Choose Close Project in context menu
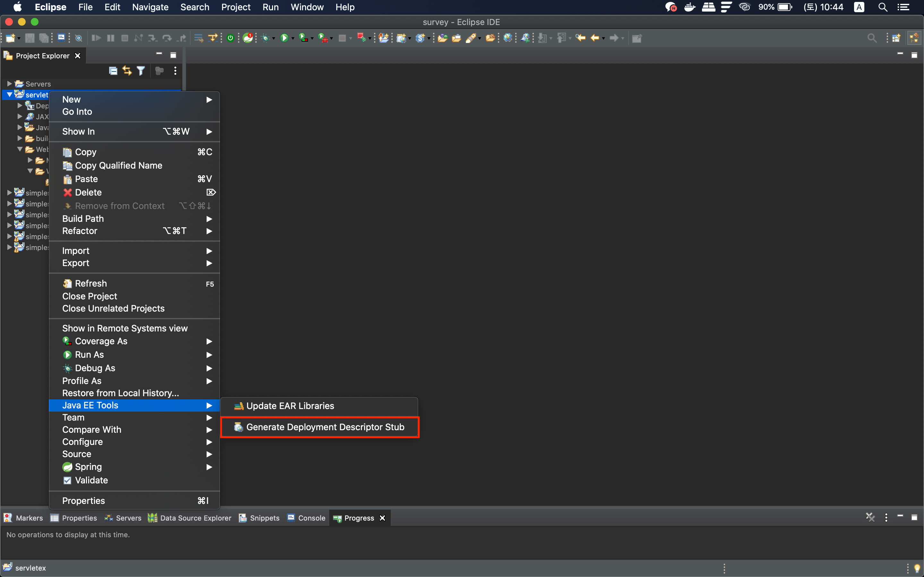The width and height of the screenshot is (924, 577). tap(90, 296)
